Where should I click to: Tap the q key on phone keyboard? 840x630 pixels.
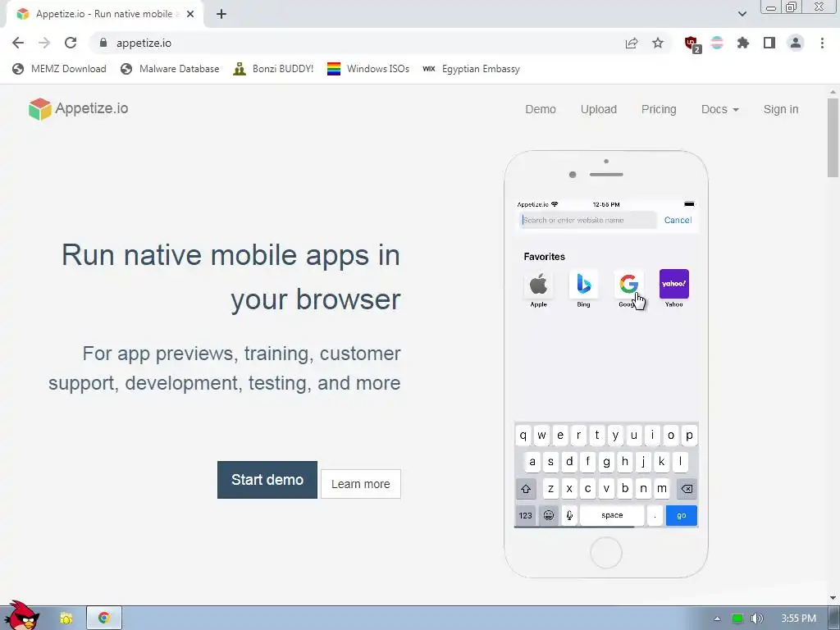(x=523, y=435)
